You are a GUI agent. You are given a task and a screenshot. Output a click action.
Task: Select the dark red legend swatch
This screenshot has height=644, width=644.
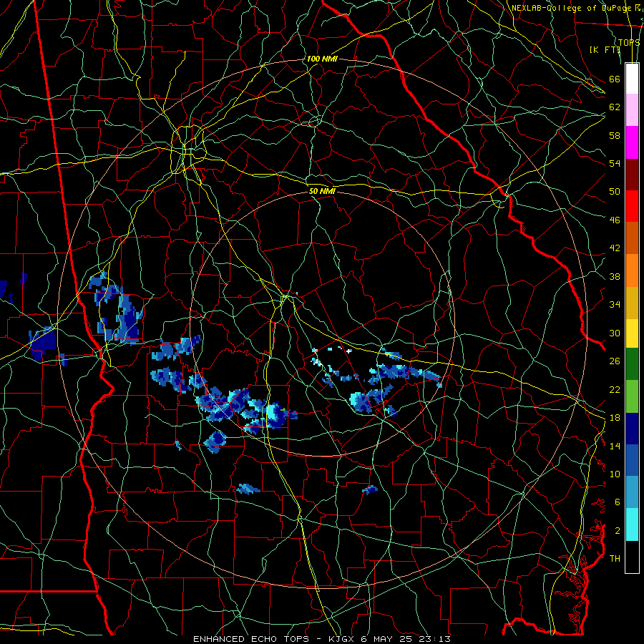(x=632, y=174)
